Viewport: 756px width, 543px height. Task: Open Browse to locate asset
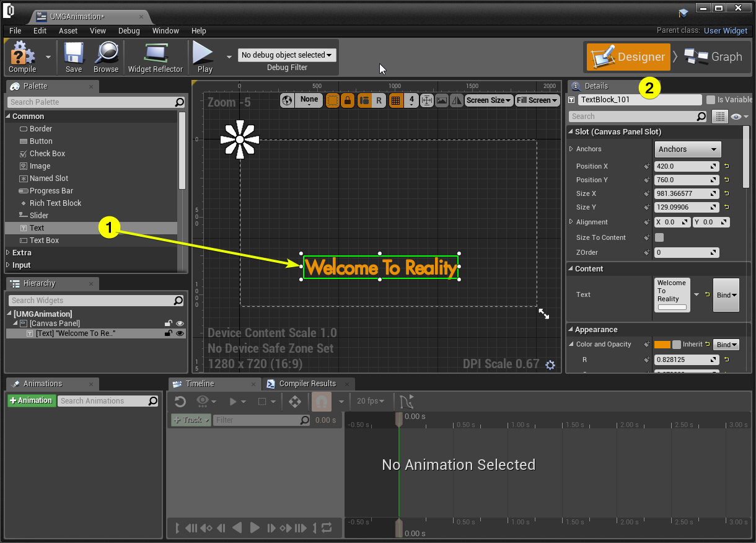click(x=106, y=54)
